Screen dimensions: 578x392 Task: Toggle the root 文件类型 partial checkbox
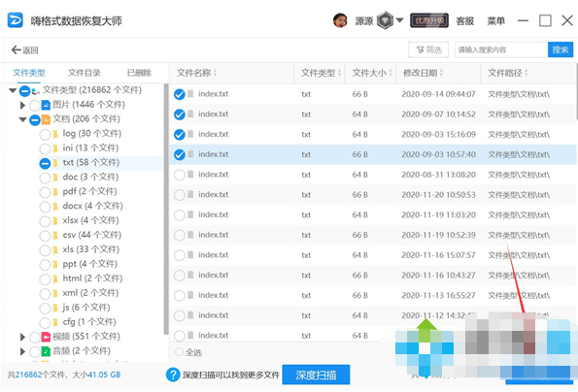(x=24, y=90)
